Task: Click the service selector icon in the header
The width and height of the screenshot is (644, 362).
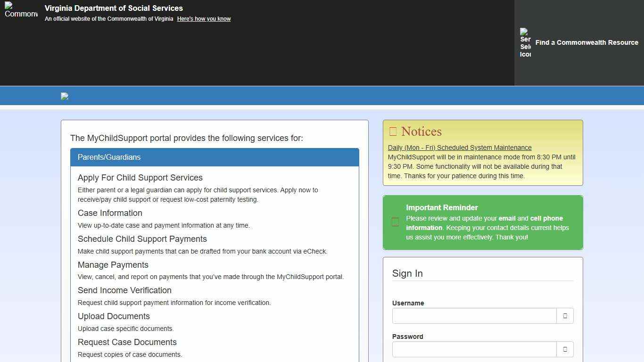Action: point(525,42)
